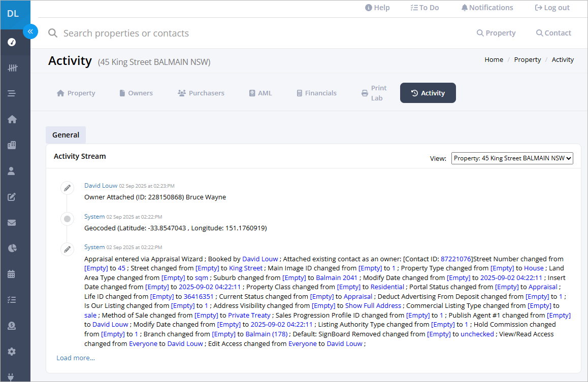Viewport: 588px width, 382px height.
Task: Switch to the Purchasers tab
Action: 201,93
